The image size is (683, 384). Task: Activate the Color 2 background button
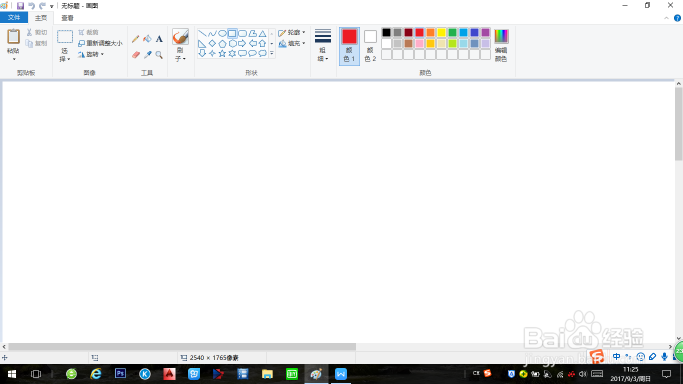pos(370,46)
